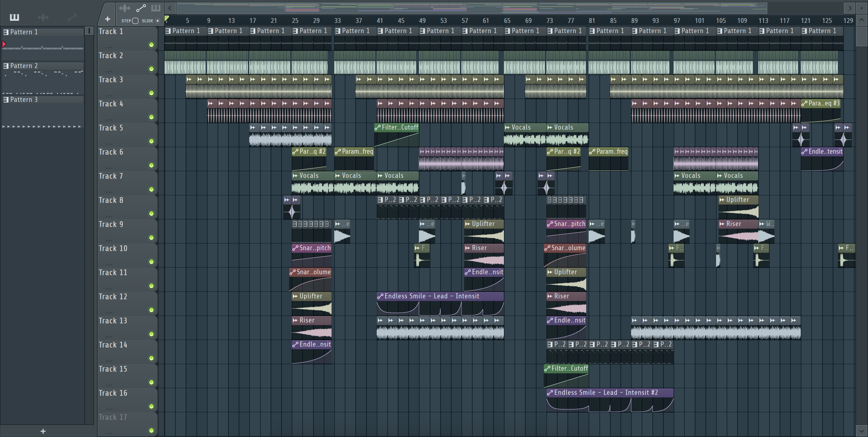Select the Uplifter clip on Track 8
Screen dimensions: 868x437
click(x=738, y=207)
